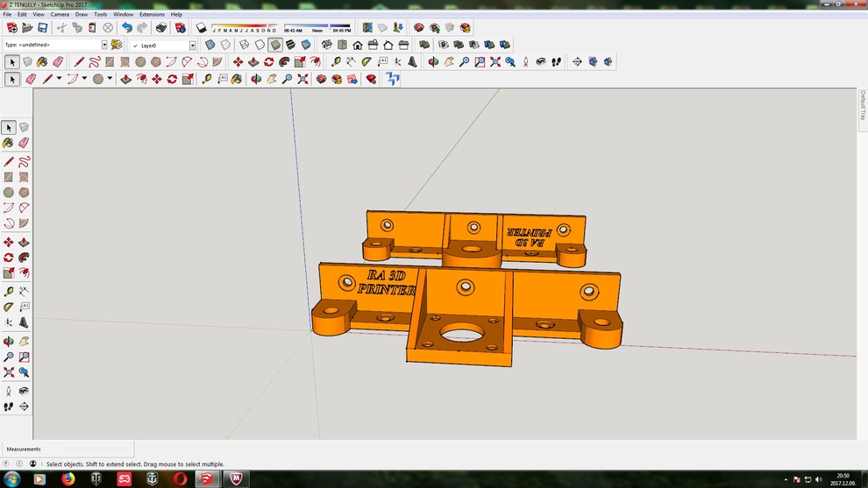The height and width of the screenshot is (488, 868).
Task: Toggle the X-ray face style
Action: point(210,45)
